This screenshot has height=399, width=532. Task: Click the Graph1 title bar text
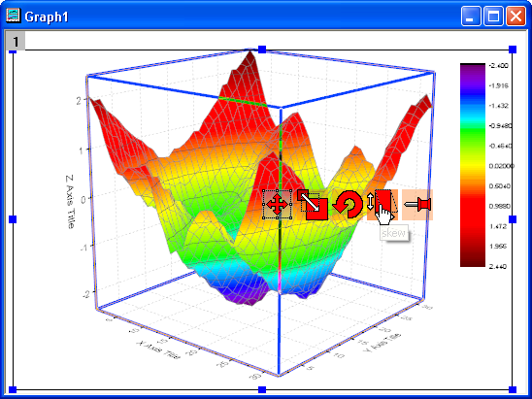47,17
